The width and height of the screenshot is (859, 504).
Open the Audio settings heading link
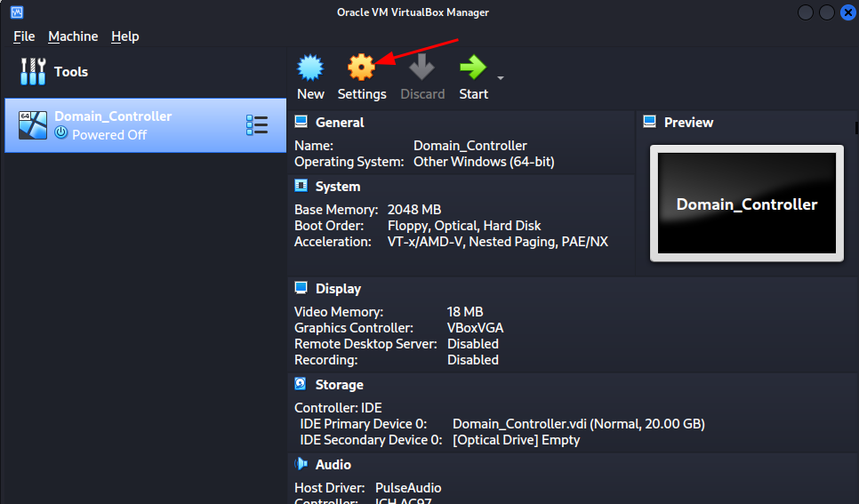coord(333,465)
